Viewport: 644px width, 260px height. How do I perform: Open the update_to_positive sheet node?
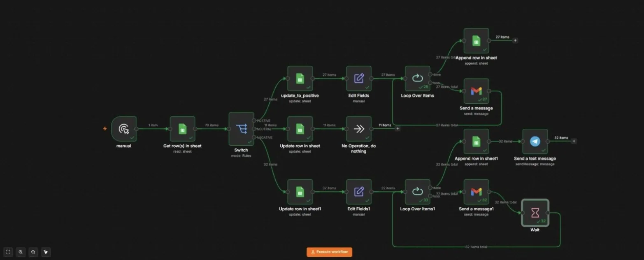pos(300,78)
